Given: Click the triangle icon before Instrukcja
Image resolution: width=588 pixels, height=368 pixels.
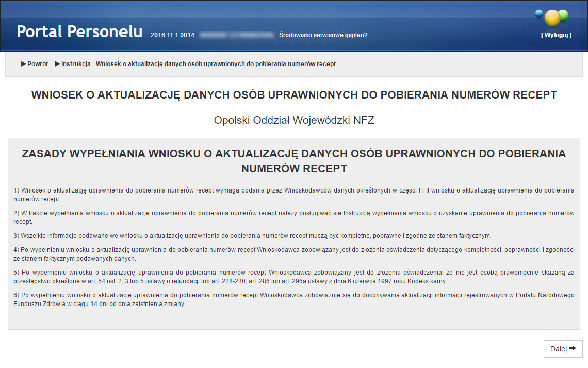Looking at the screenshot, I should click(x=57, y=64).
